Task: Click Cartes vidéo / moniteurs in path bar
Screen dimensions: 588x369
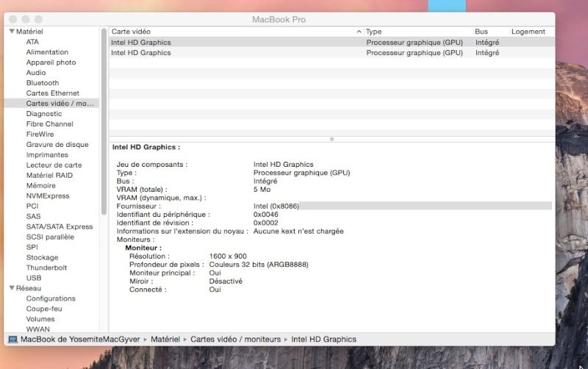Action: 235,340
